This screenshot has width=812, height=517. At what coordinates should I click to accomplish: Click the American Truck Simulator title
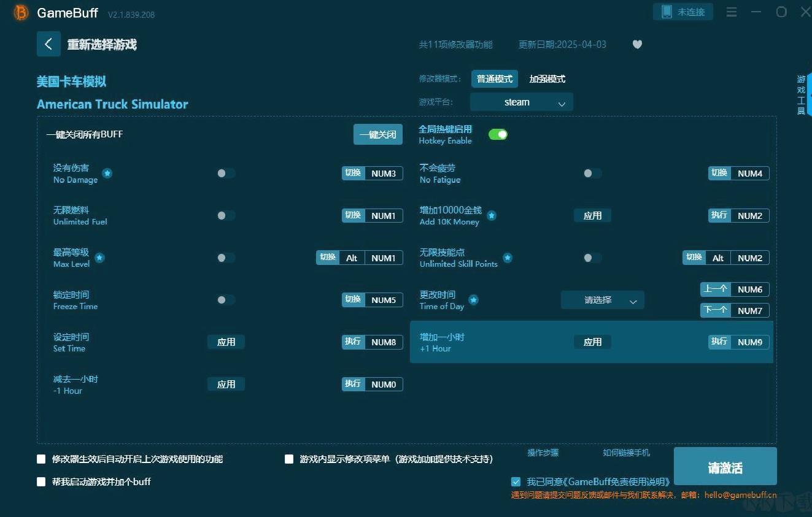tap(112, 104)
